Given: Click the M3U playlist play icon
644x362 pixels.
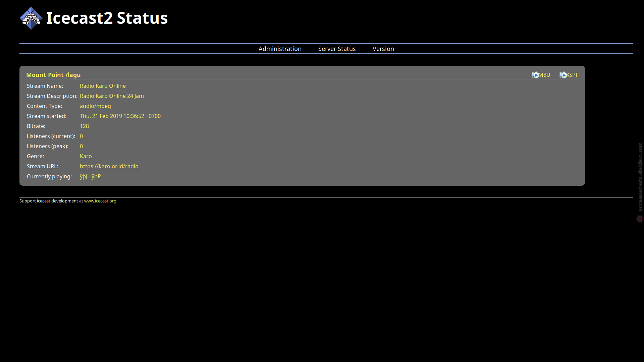Looking at the screenshot, I should (535, 75).
